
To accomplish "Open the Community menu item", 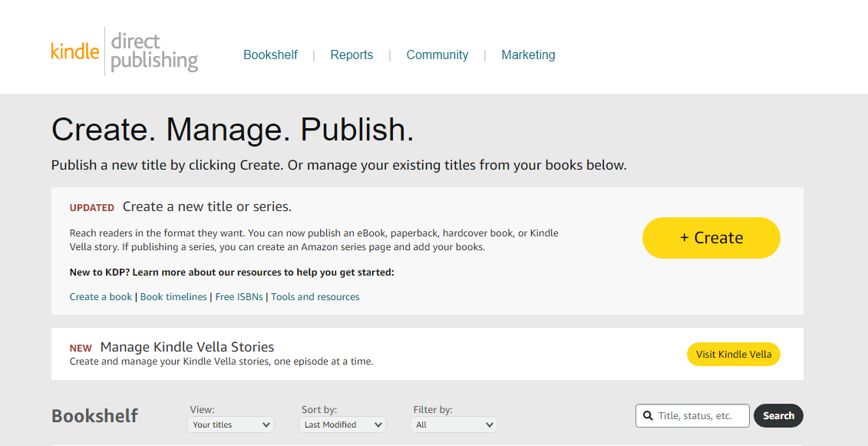I will point(437,55).
